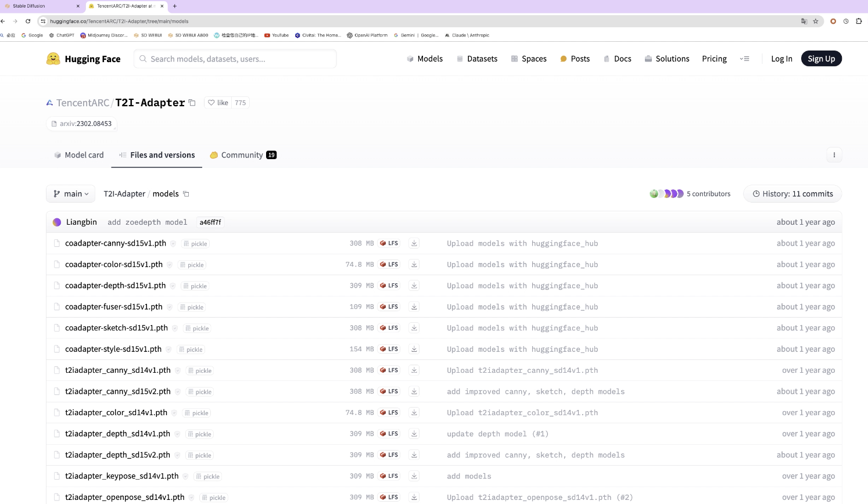Open commit 'update depth model (#1)'
Viewport: 868px width, 504px height.
(x=497, y=434)
